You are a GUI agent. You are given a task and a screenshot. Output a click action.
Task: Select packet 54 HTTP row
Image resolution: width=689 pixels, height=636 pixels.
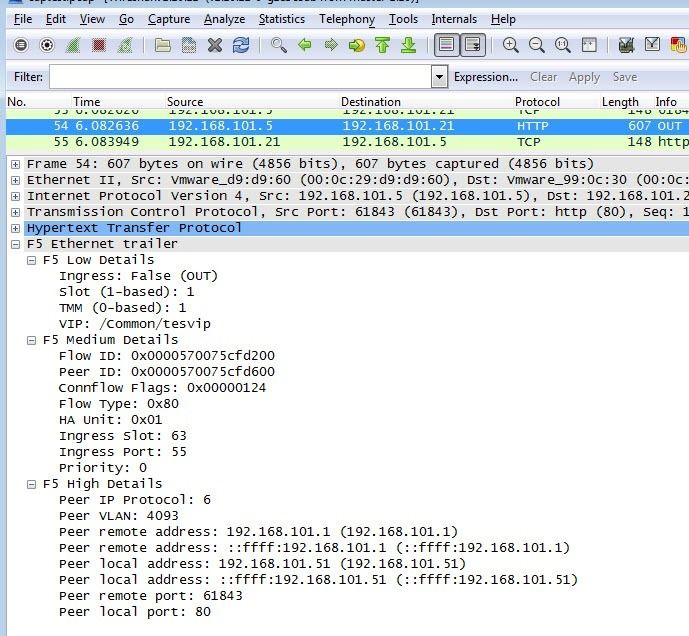coord(347,126)
